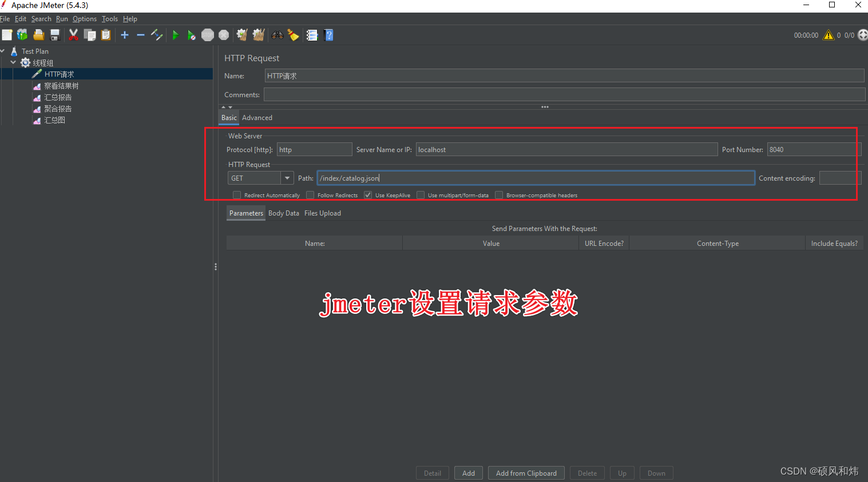Open the Edit menu
Viewport: 868px width, 482px height.
click(21, 19)
